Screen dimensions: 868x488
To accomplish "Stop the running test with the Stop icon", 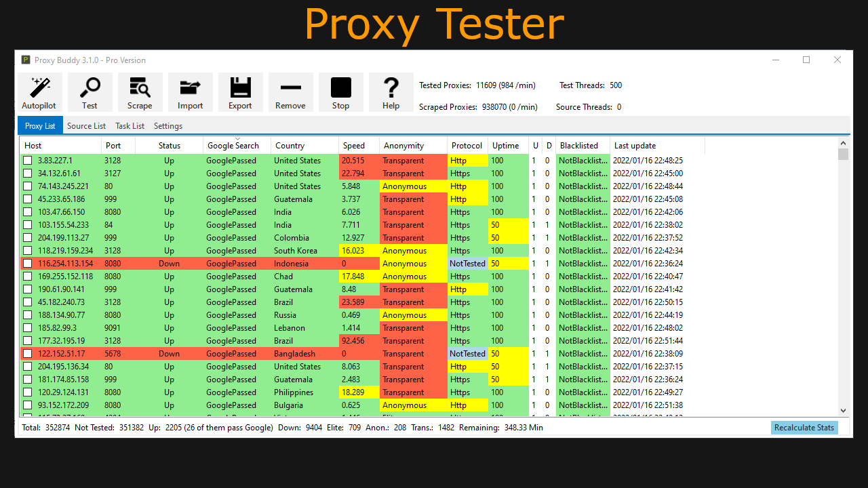I will click(x=340, y=91).
